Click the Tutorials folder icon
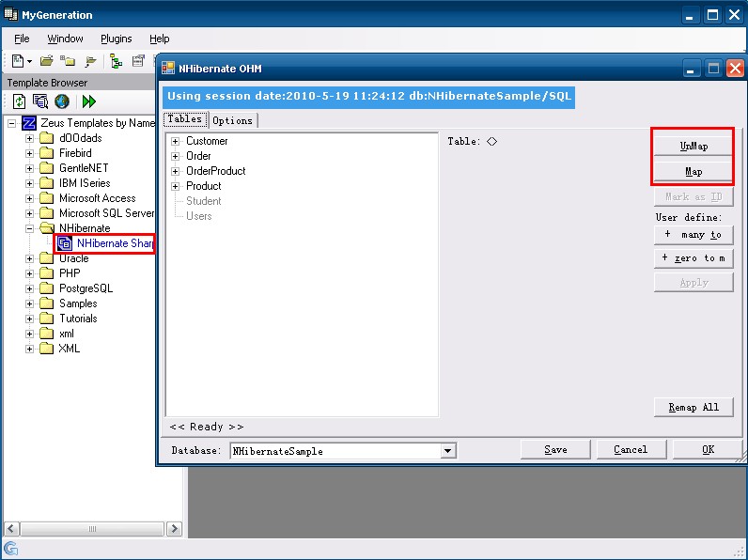 pyautogui.click(x=46, y=319)
